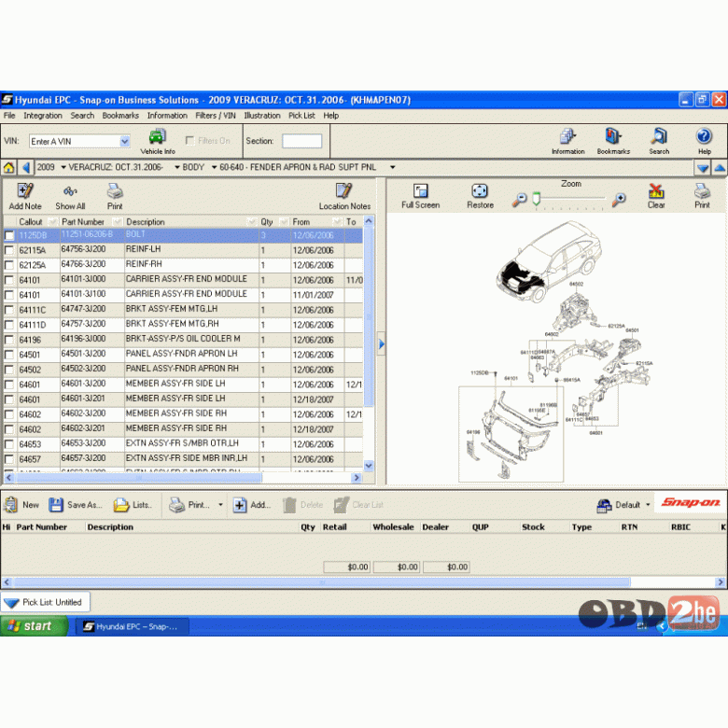Switch the illustration to Full Screen
Viewport: 728px width, 728px height.
pyautogui.click(x=420, y=190)
